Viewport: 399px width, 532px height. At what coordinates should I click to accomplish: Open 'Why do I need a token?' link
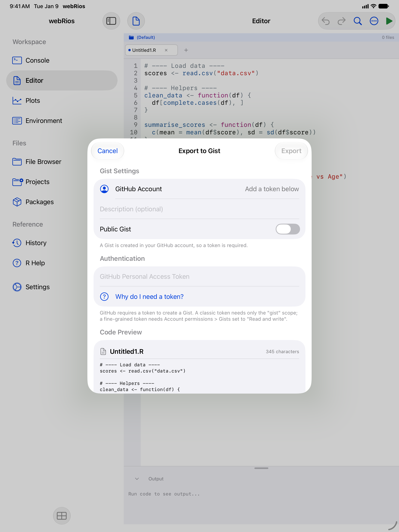[149, 297]
